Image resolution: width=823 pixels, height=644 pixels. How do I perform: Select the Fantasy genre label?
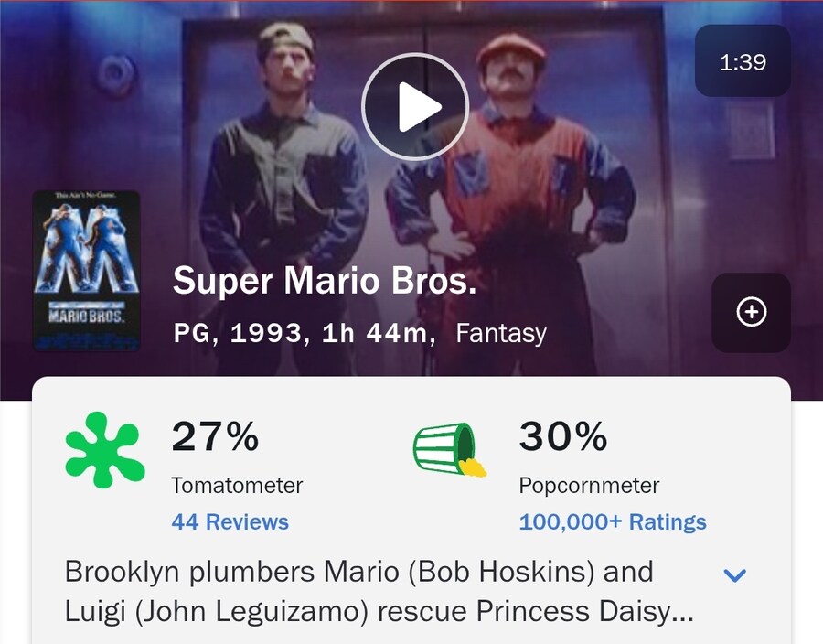tap(501, 333)
